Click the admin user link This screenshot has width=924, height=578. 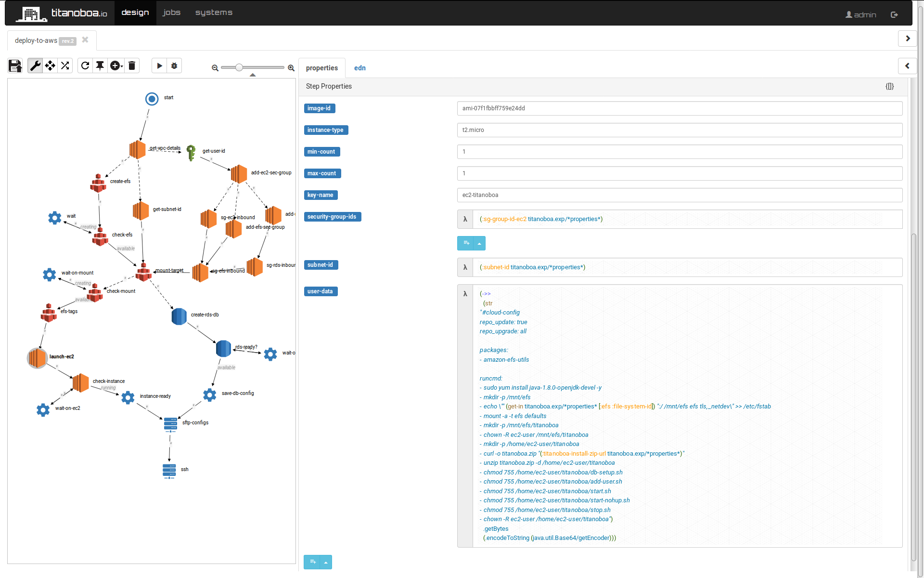[860, 14]
